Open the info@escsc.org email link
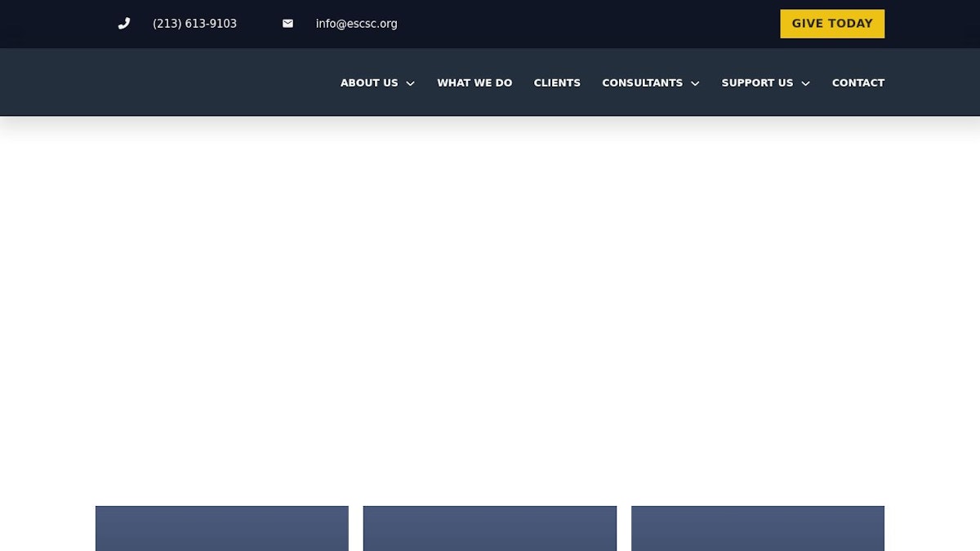The image size is (980, 551). (x=356, y=24)
